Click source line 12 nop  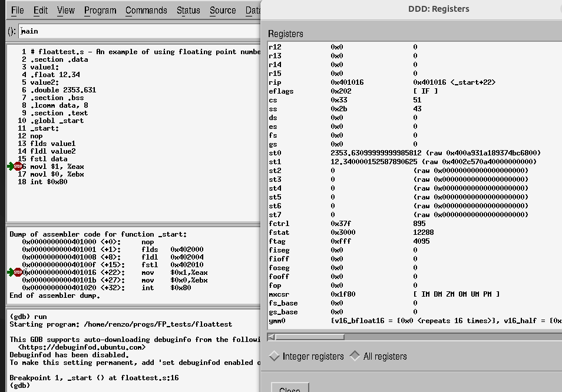(x=36, y=136)
